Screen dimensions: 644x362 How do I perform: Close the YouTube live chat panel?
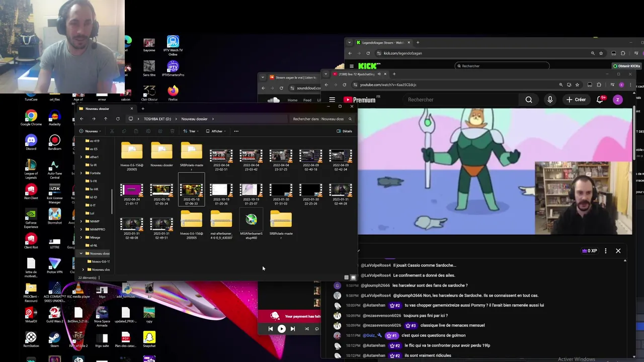tap(618, 251)
